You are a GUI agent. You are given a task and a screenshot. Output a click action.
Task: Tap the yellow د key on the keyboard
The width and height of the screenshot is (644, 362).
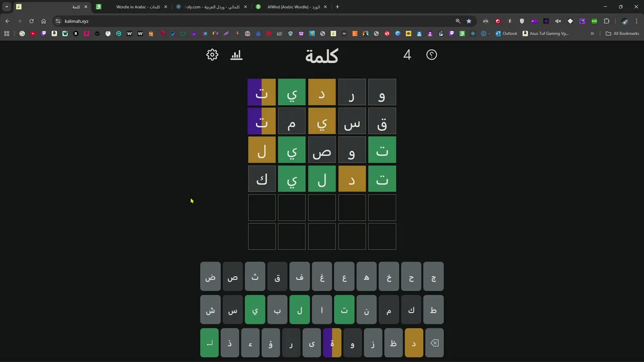(x=414, y=343)
